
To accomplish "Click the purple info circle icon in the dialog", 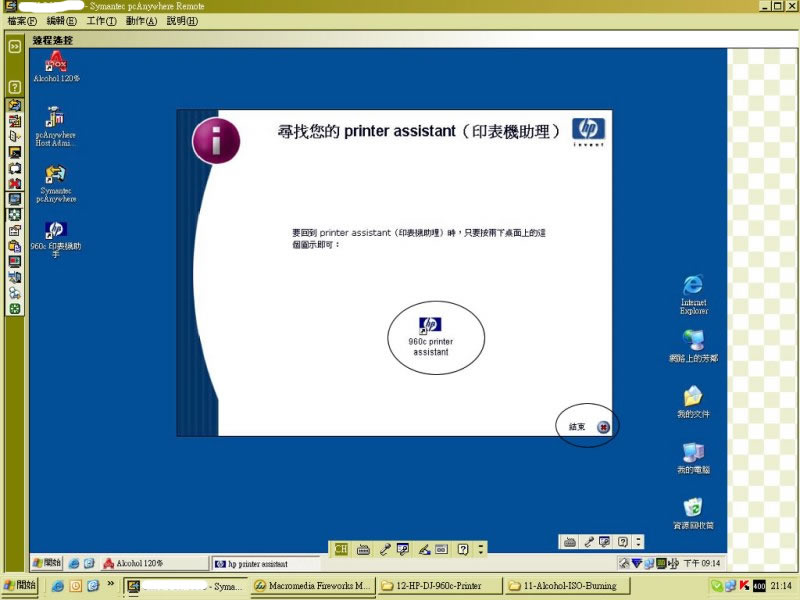I will point(216,141).
